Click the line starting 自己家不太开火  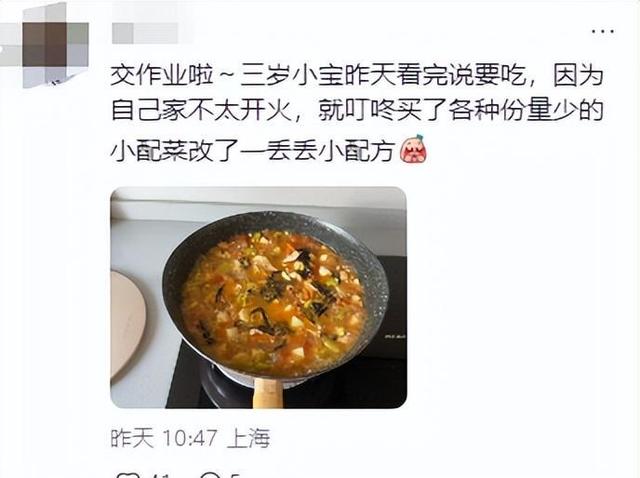pos(358,110)
